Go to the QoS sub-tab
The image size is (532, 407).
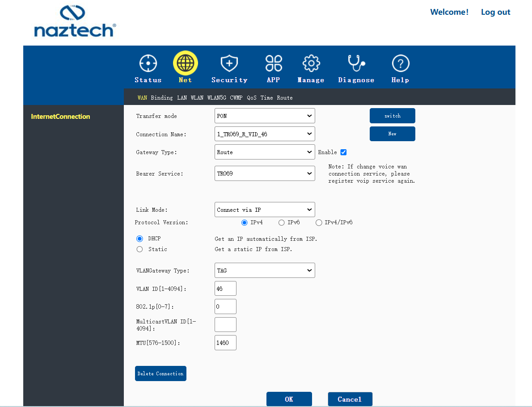click(x=252, y=98)
